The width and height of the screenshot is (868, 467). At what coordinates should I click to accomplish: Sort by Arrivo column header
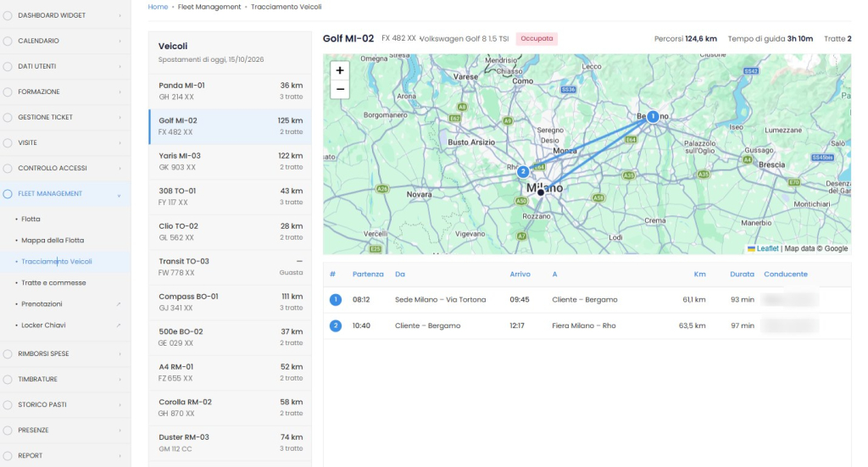coord(520,275)
